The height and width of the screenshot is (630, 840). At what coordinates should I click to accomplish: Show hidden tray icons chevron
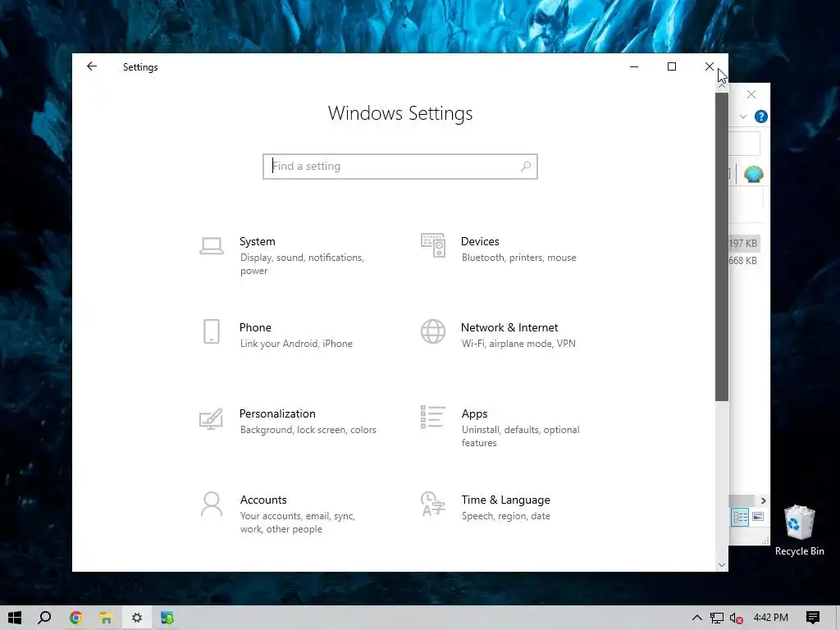pyautogui.click(x=697, y=618)
